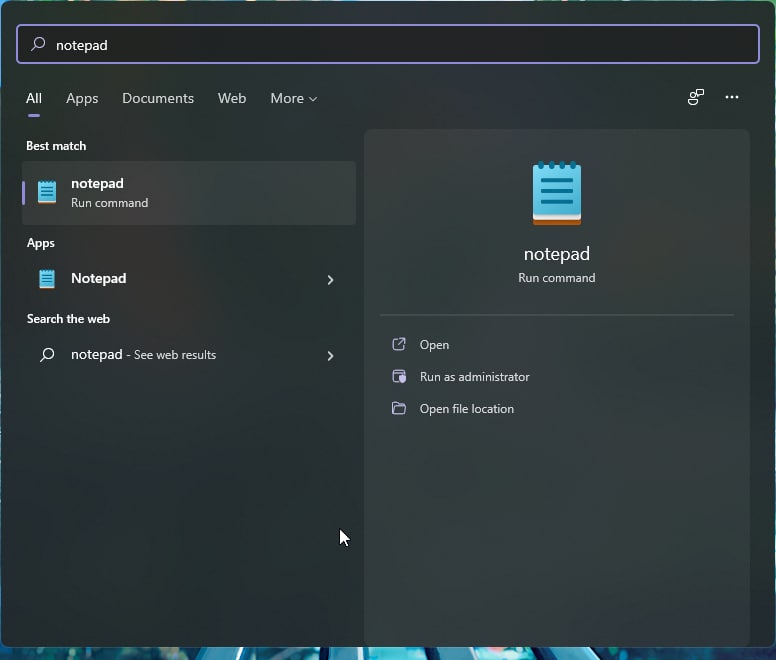The height and width of the screenshot is (660, 776).
Task: Click the 'Search the web' heading
Action: (68, 319)
